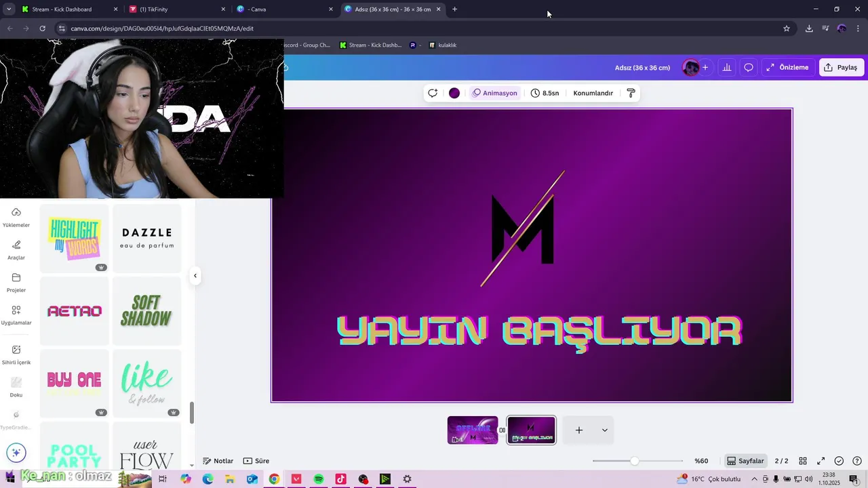Show hidden system tray icons

754,479
